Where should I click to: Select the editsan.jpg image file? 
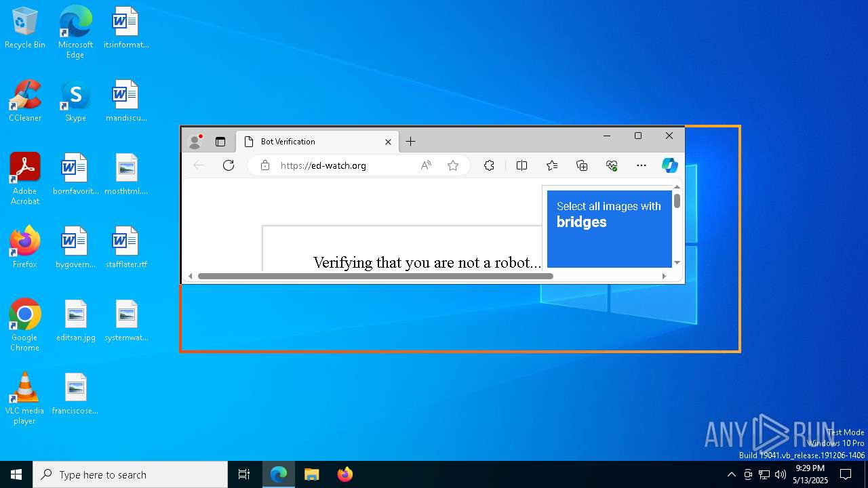(x=75, y=321)
